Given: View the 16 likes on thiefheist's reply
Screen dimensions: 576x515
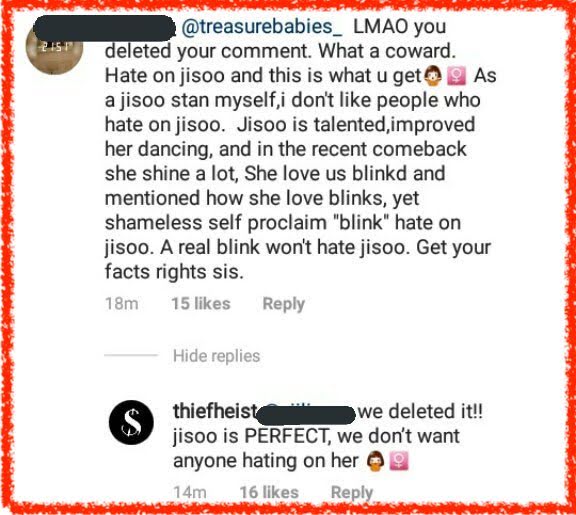Looking at the screenshot, I should point(269,493).
